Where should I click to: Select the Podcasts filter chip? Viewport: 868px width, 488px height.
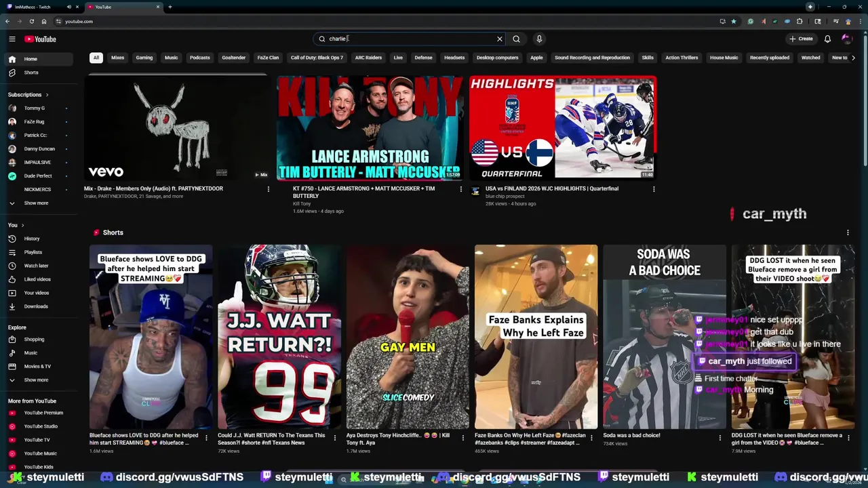pyautogui.click(x=199, y=58)
